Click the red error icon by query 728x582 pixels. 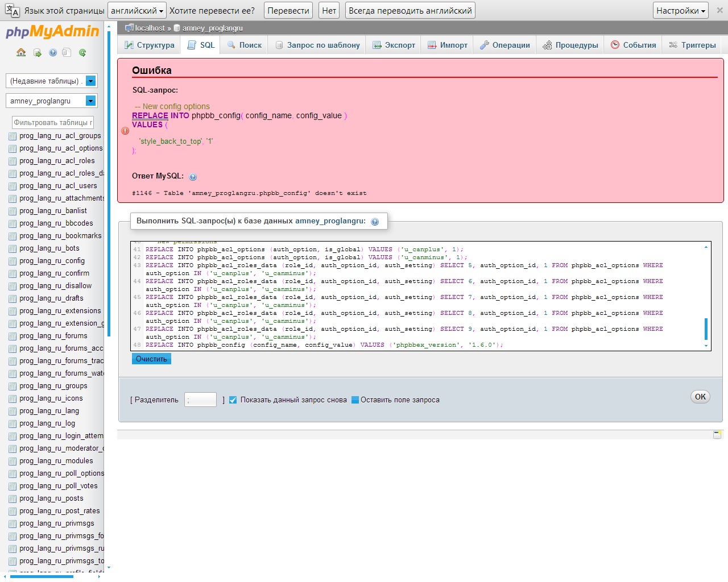125,131
